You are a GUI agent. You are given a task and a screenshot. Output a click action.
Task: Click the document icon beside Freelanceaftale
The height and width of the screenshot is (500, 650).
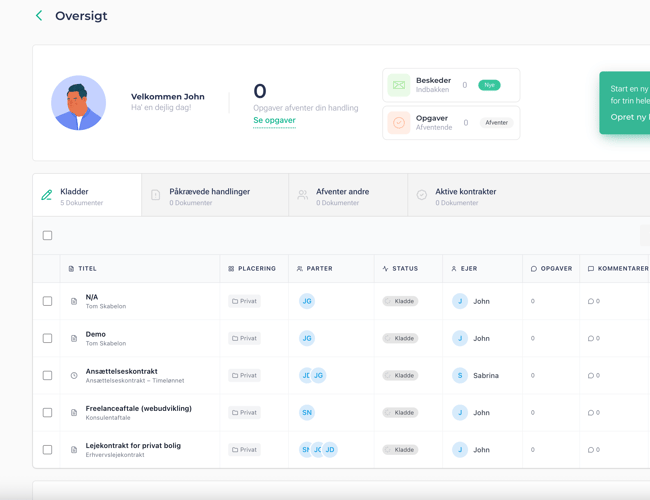click(74, 413)
